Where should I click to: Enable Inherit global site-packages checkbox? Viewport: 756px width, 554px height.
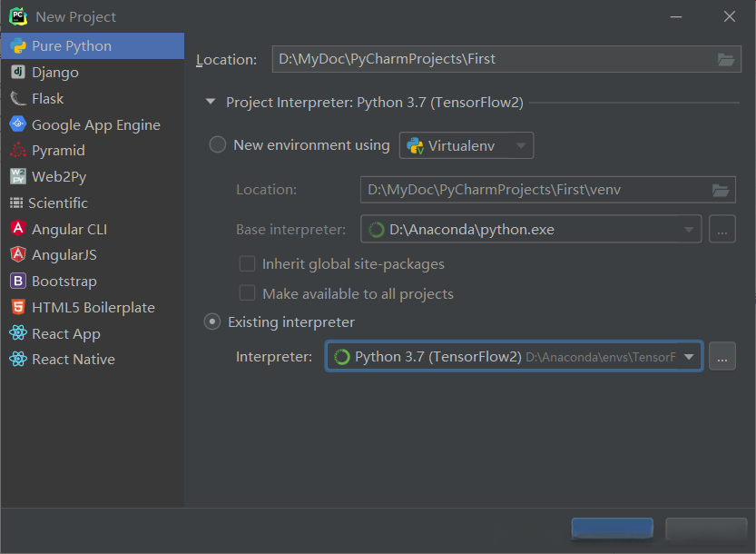coord(247,264)
